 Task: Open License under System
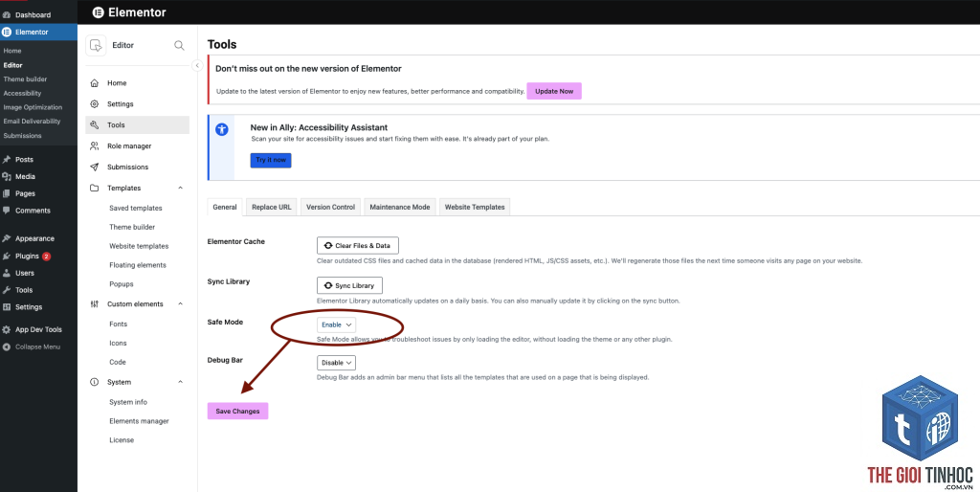[x=122, y=440]
